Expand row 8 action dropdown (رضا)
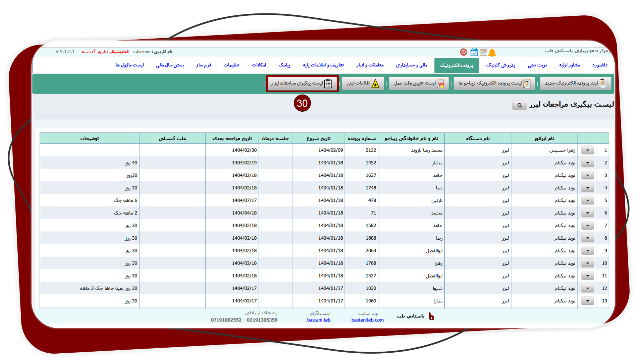 click(x=587, y=238)
